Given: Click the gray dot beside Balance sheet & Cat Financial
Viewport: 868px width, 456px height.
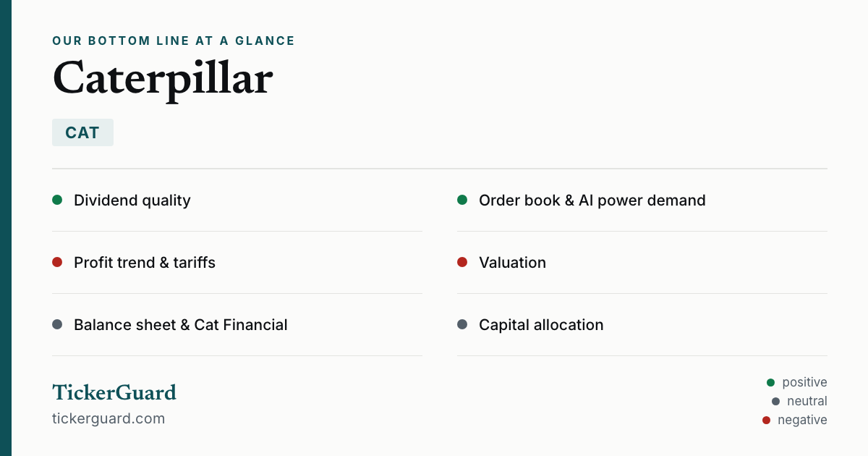Looking at the screenshot, I should (x=57, y=324).
